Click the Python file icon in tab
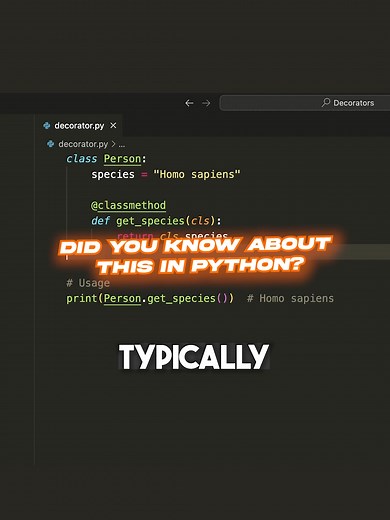The width and height of the screenshot is (390, 520). 47,126
